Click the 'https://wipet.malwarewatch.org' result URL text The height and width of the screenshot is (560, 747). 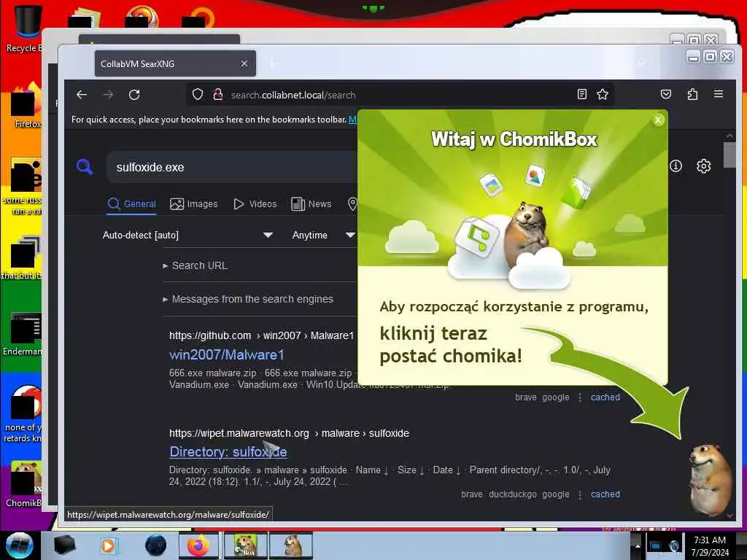pos(239,433)
